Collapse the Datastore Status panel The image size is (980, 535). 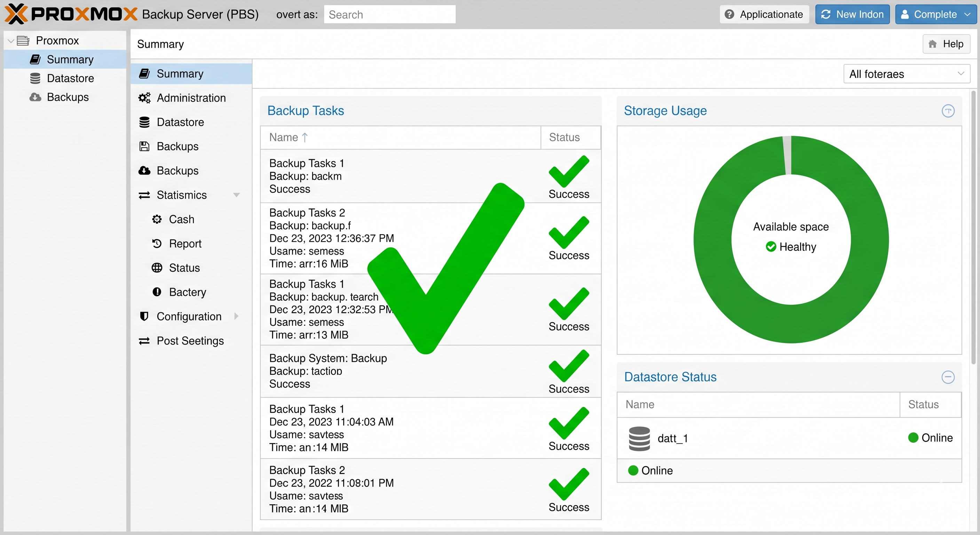point(948,377)
